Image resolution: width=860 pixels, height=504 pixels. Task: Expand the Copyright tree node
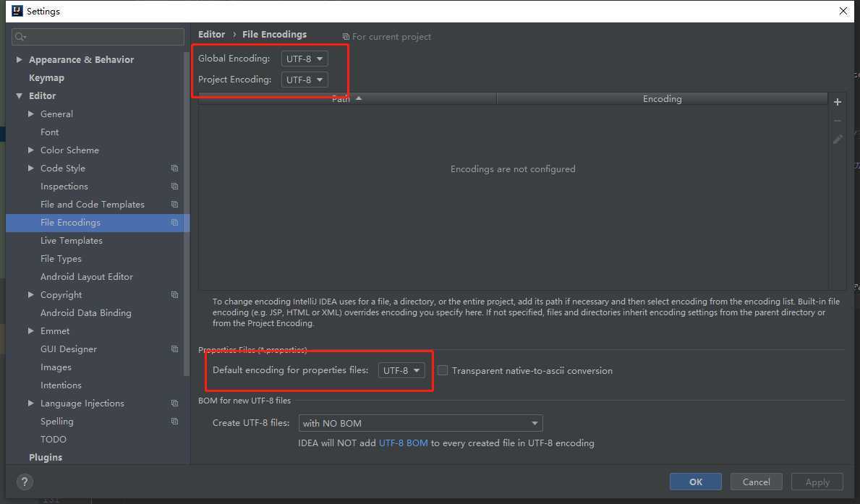[x=30, y=295]
